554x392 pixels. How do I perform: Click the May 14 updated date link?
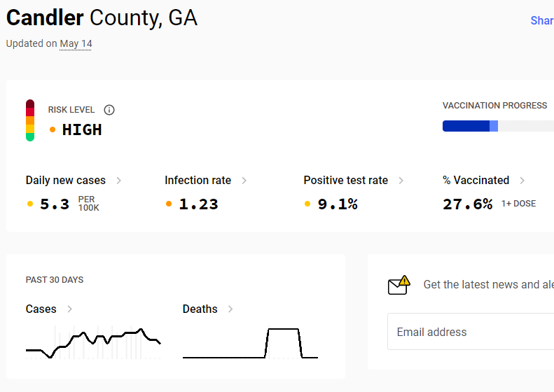[x=76, y=43]
